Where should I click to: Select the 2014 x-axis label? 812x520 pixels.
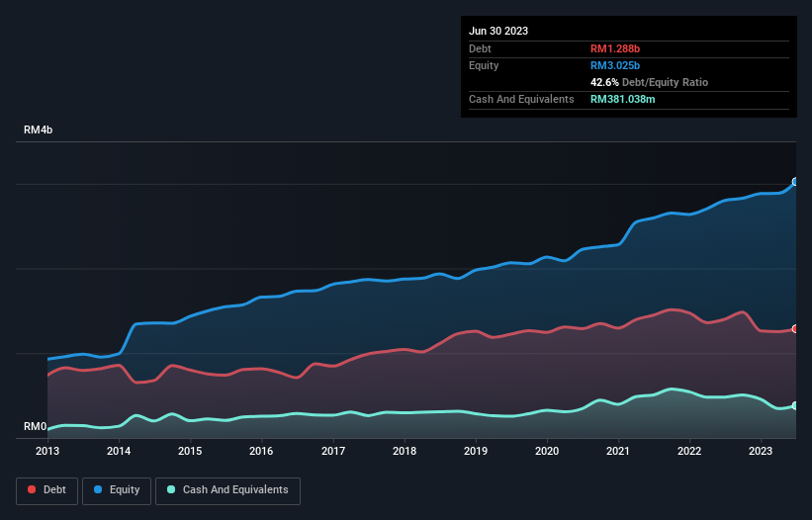point(119,451)
